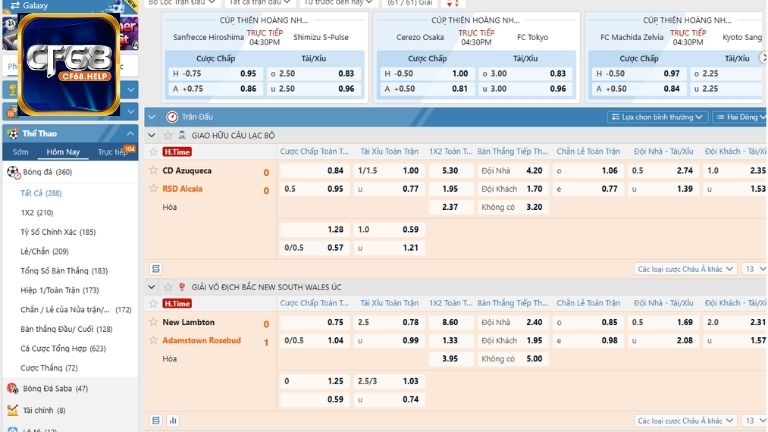This screenshot has width=768, height=432.
Task: Open Cá Cược Tổng Hợp category
Action: coord(62,348)
